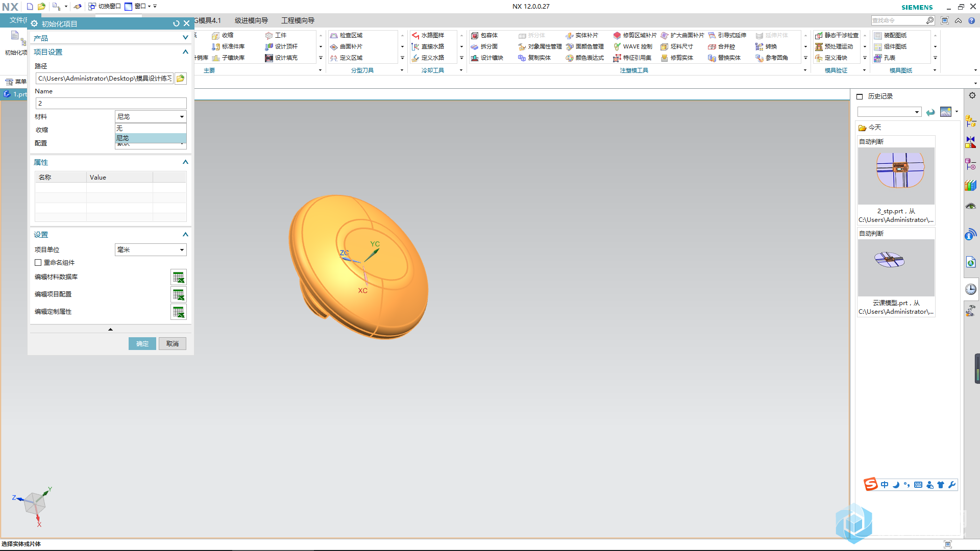Click the 定义区域 define regions tool
This screenshot has width=980, height=551.
346,58
